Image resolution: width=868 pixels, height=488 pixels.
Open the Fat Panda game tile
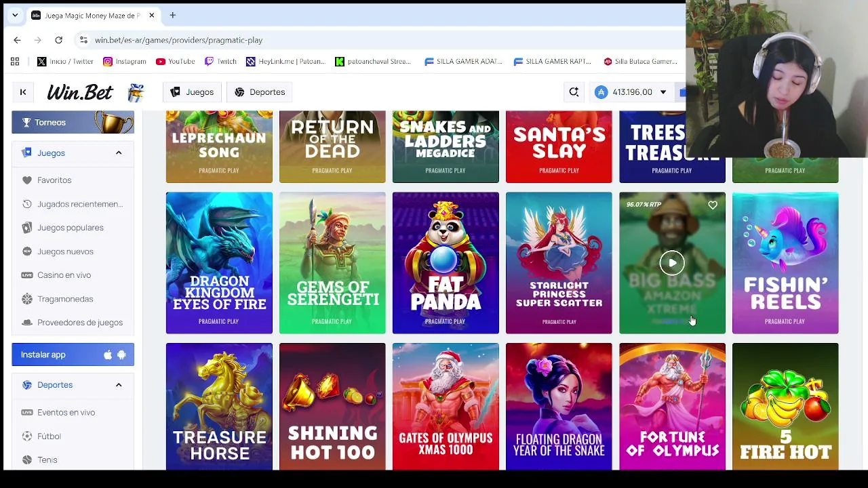pyautogui.click(x=446, y=263)
